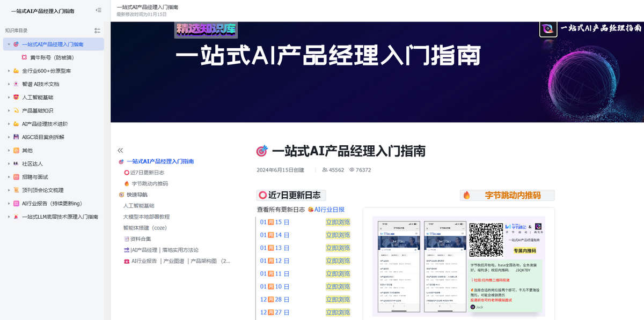Open 智谱 AI技术文档 in sidebar
Screen dimensions: 644x320
[x=40, y=84]
